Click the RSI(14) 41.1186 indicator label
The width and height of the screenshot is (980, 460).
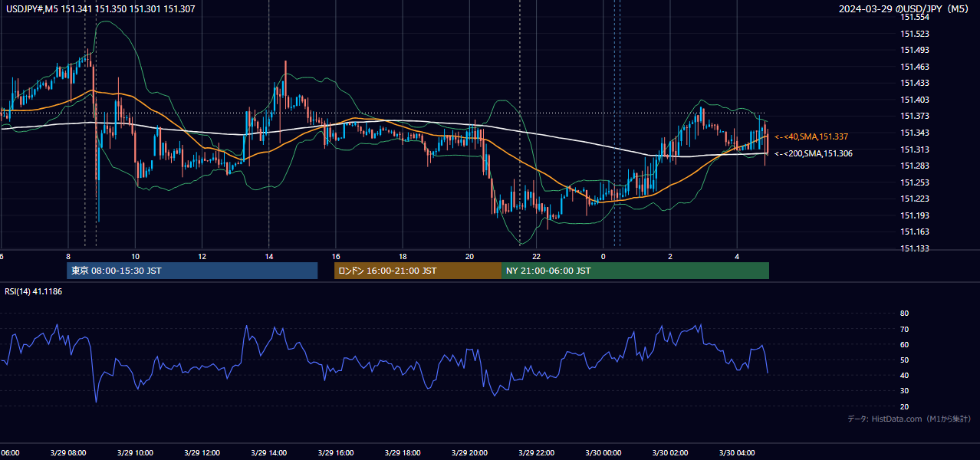point(34,291)
